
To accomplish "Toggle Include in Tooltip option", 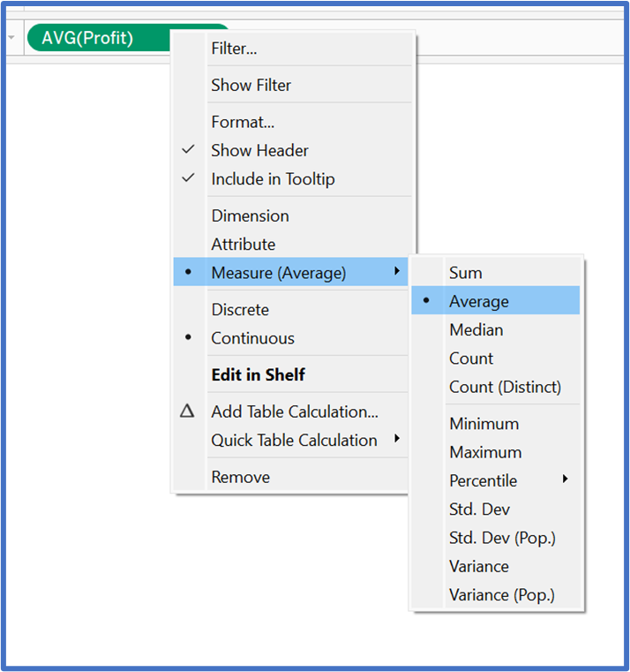I will pyautogui.click(x=273, y=178).
